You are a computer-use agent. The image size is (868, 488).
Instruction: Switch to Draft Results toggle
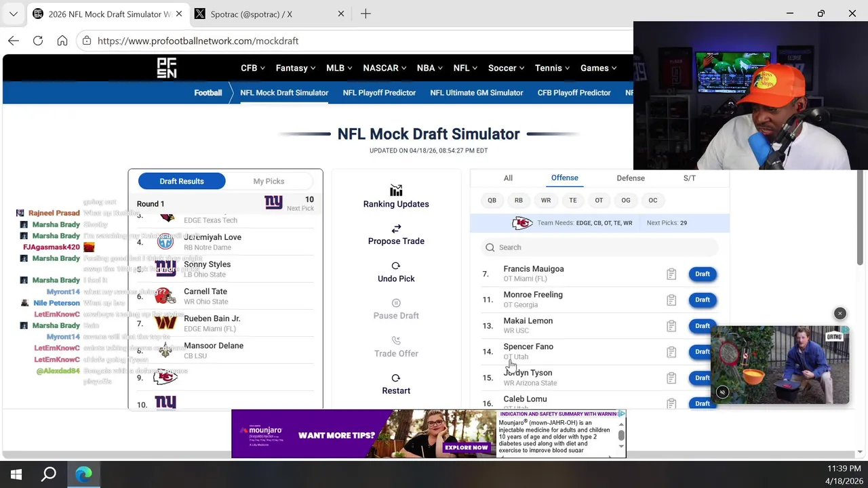click(x=182, y=181)
